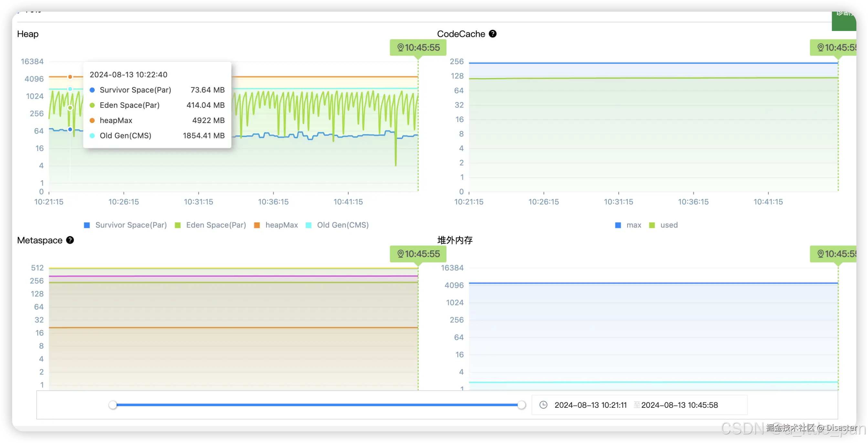868x443 pixels.
Task: Click the end time 2024-08-13 10:45:58 field
Action: tap(679, 405)
